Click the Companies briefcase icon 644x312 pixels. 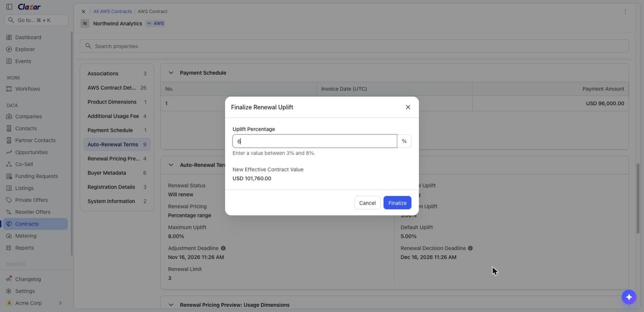[9, 116]
